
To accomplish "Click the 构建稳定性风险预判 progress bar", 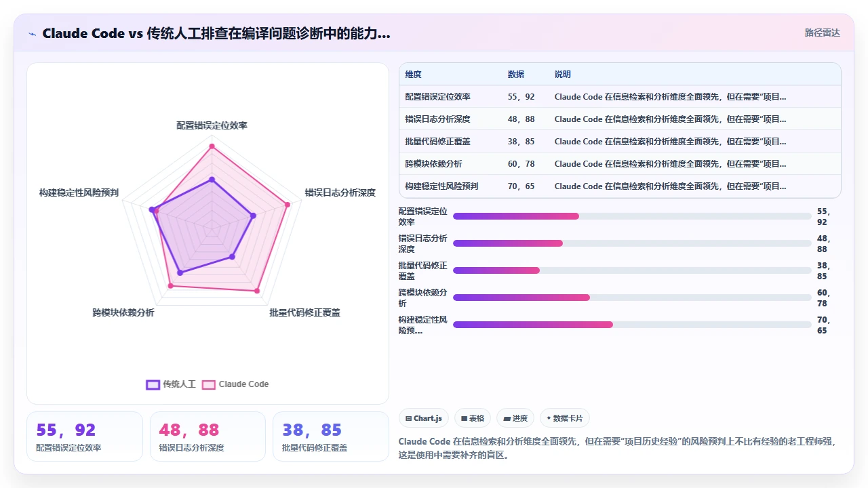I will tap(632, 325).
